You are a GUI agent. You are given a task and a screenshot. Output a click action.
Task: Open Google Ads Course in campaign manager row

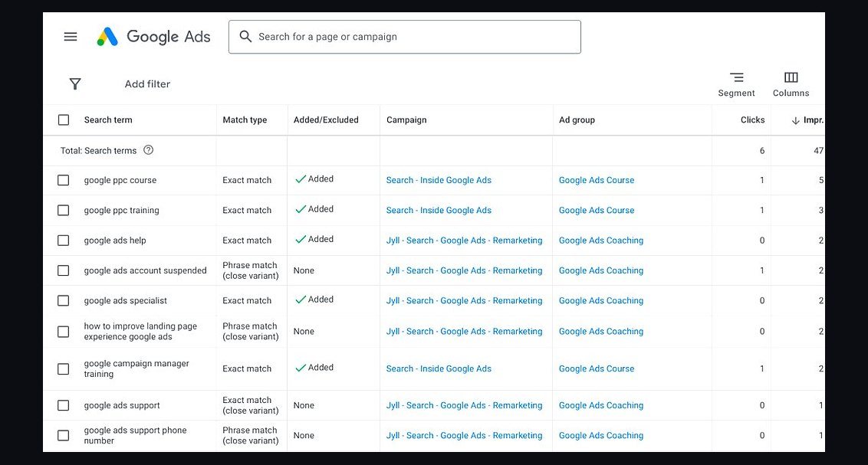coord(597,368)
